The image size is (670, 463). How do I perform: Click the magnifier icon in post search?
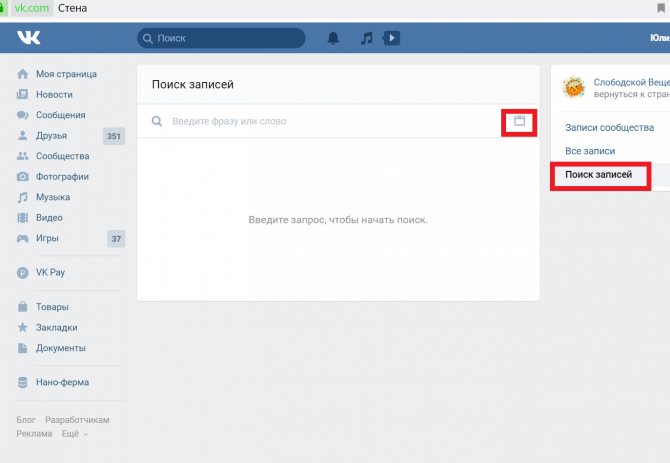tap(156, 121)
